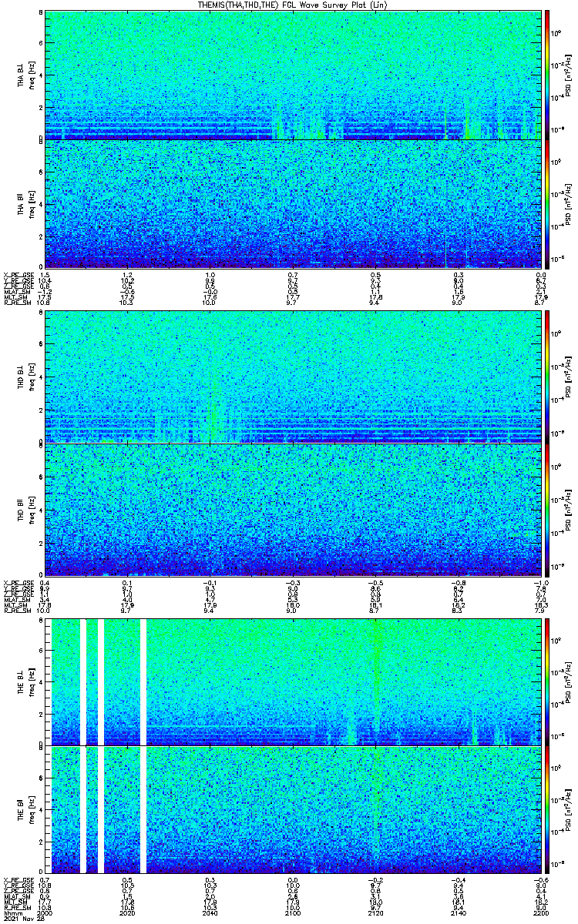Click the PSD color bar beside THA B-parallel panel

tap(546, 204)
